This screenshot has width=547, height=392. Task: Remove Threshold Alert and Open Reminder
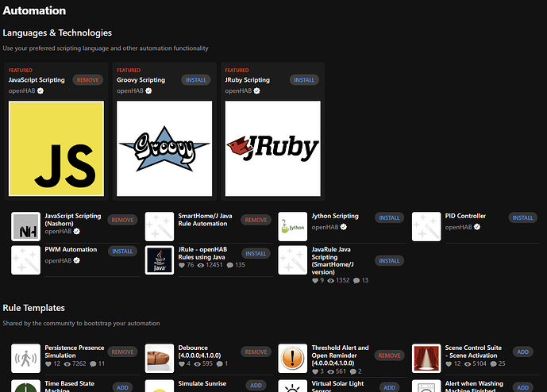tap(389, 355)
